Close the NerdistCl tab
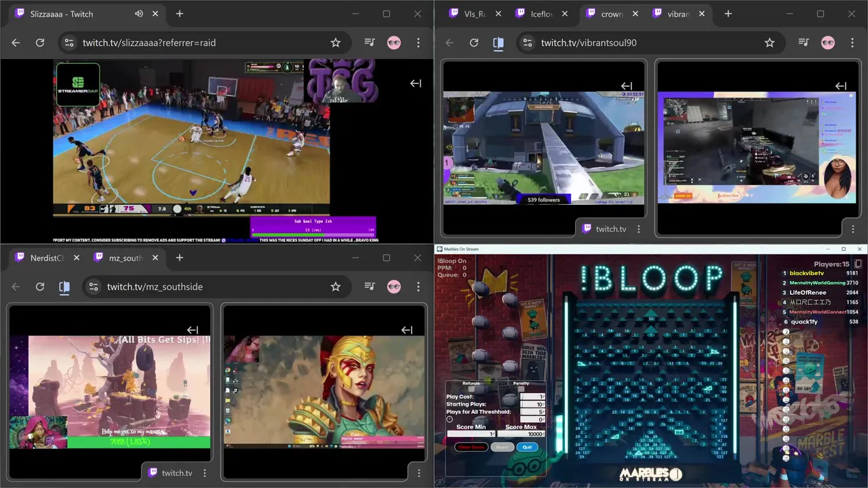868x488 pixels. [x=77, y=258]
